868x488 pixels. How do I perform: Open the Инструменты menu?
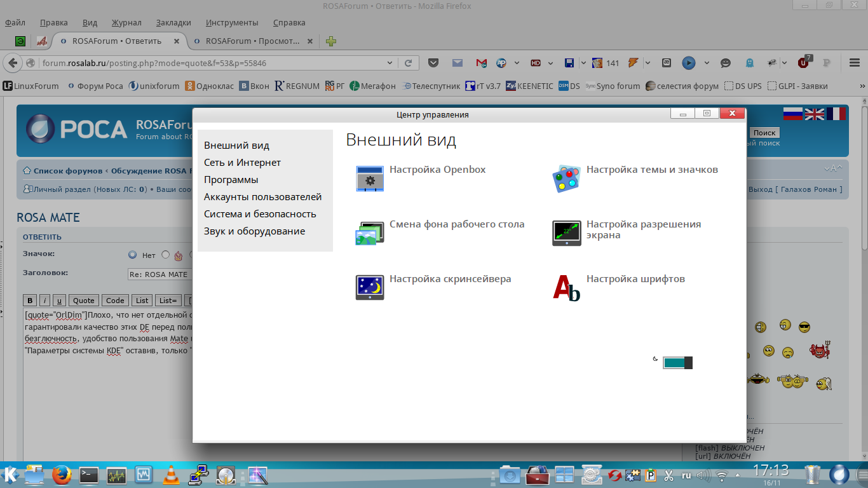point(232,22)
